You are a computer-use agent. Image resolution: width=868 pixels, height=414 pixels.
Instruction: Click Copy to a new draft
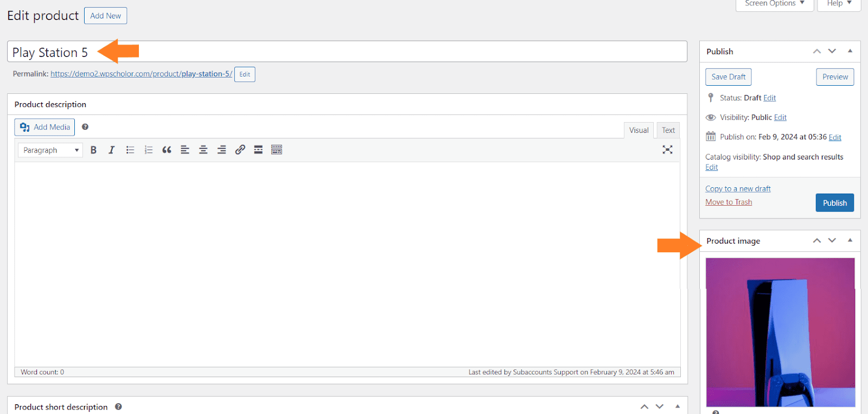[738, 189]
